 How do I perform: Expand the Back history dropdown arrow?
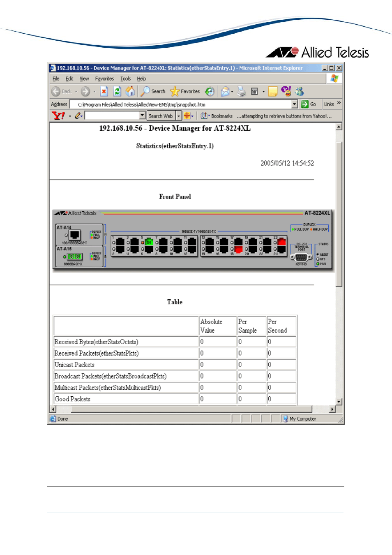tap(76, 92)
